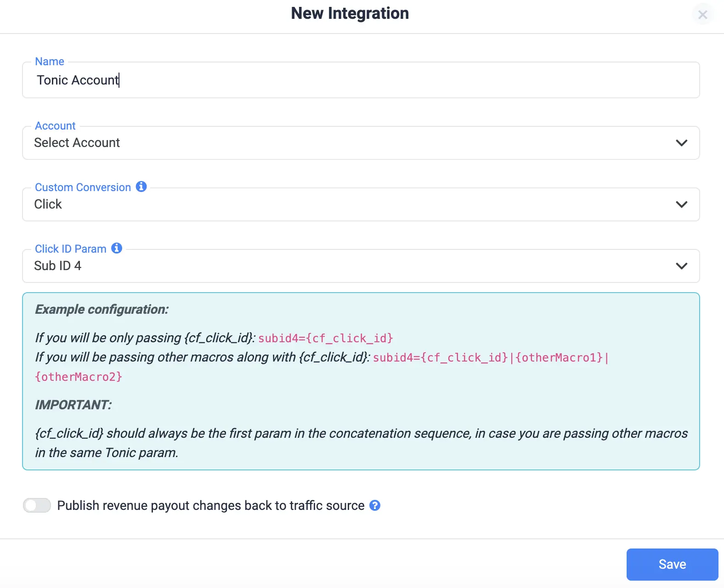Click the Name field label
The width and height of the screenshot is (724, 588).
(50, 62)
